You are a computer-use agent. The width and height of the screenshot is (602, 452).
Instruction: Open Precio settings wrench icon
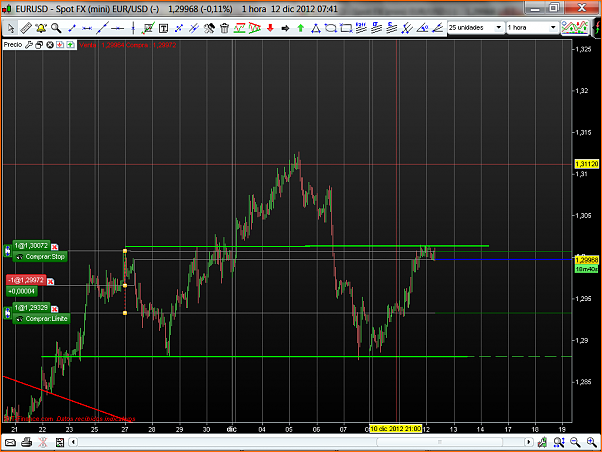(x=29, y=45)
